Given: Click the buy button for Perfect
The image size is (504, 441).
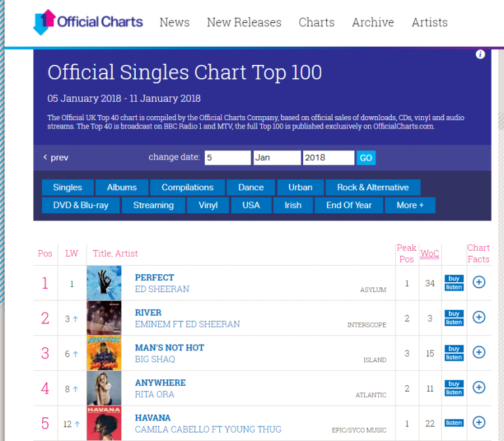Looking at the screenshot, I should (454, 279).
